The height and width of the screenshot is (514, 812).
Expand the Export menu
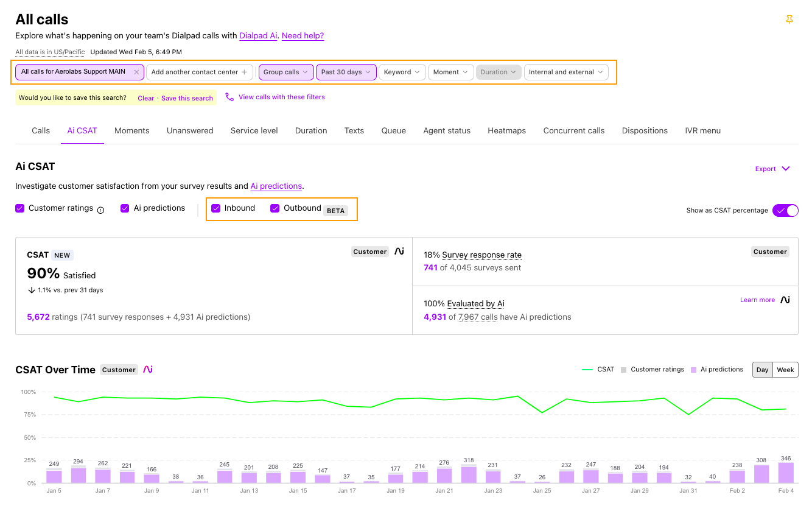pyautogui.click(x=772, y=169)
